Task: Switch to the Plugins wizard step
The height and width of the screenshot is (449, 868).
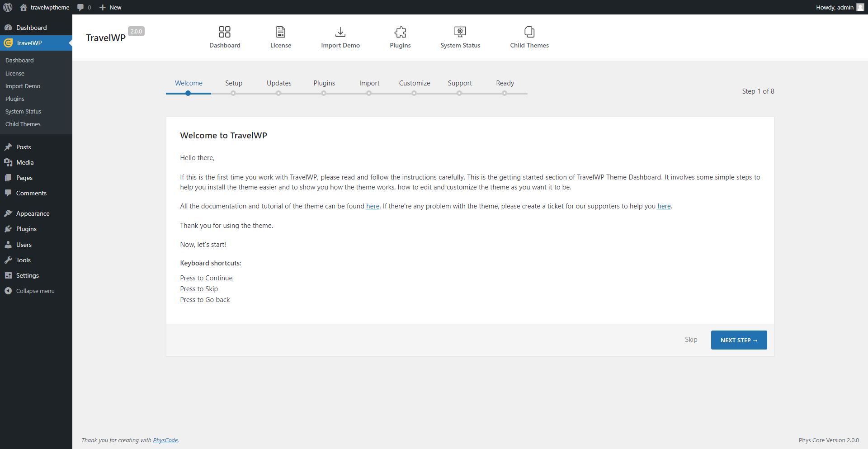Action: 324,83
